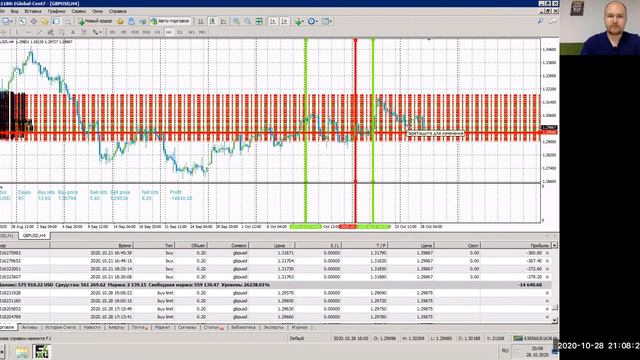Open the Окно menu
The height and width of the screenshot is (360, 640).
(97, 11)
